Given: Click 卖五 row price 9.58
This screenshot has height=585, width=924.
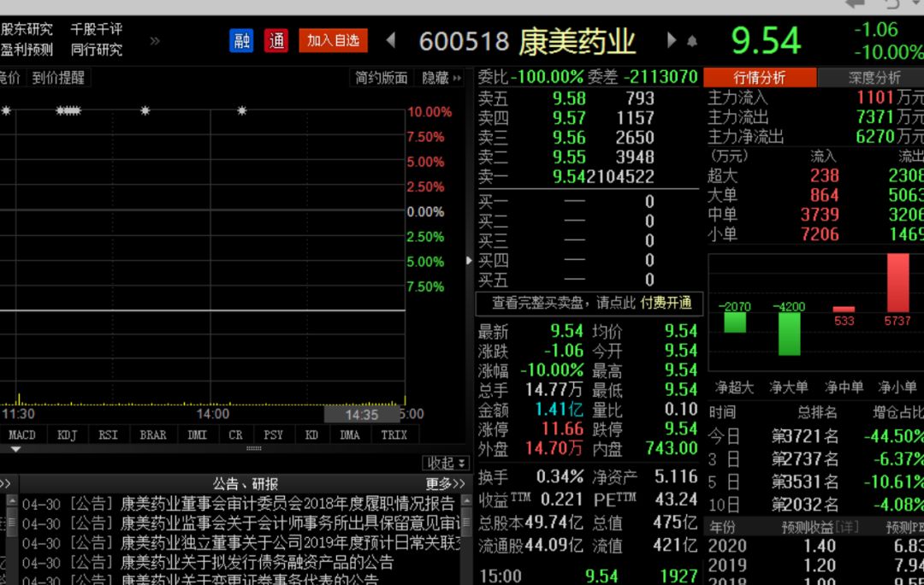Looking at the screenshot, I should pos(569,98).
